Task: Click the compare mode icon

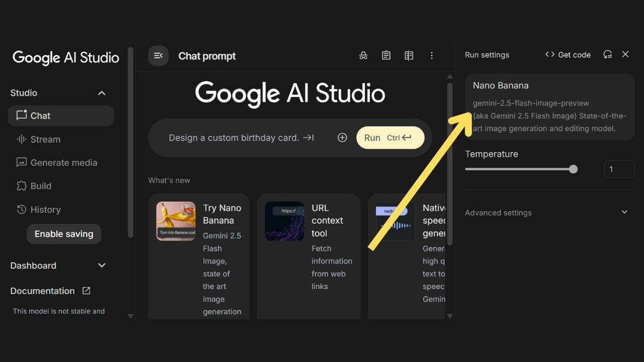Action: click(x=409, y=56)
